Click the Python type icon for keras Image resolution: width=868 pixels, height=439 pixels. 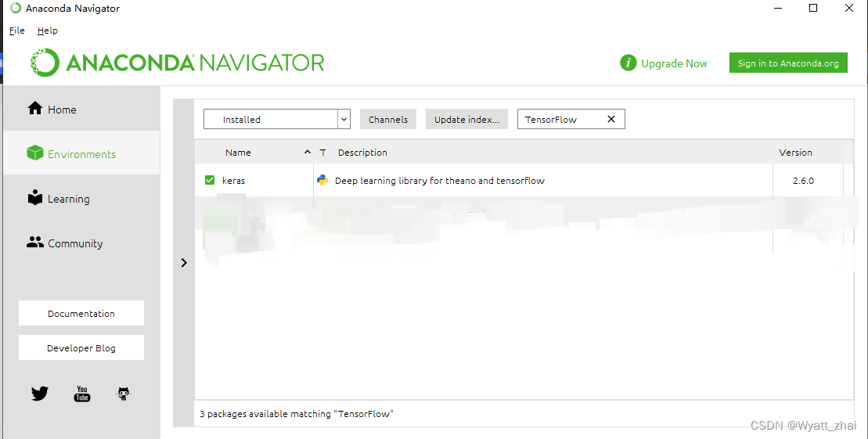pyautogui.click(x=322, y=180)
